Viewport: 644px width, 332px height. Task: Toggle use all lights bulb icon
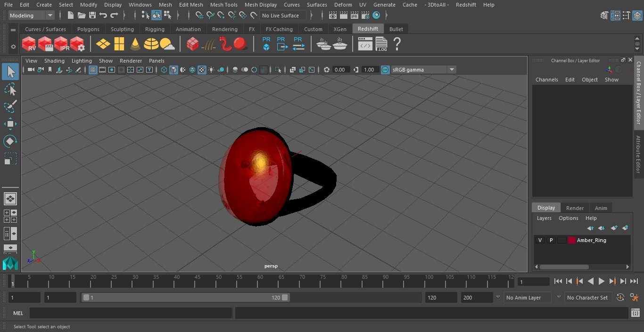pyautogui.click(x=211, y=70)
